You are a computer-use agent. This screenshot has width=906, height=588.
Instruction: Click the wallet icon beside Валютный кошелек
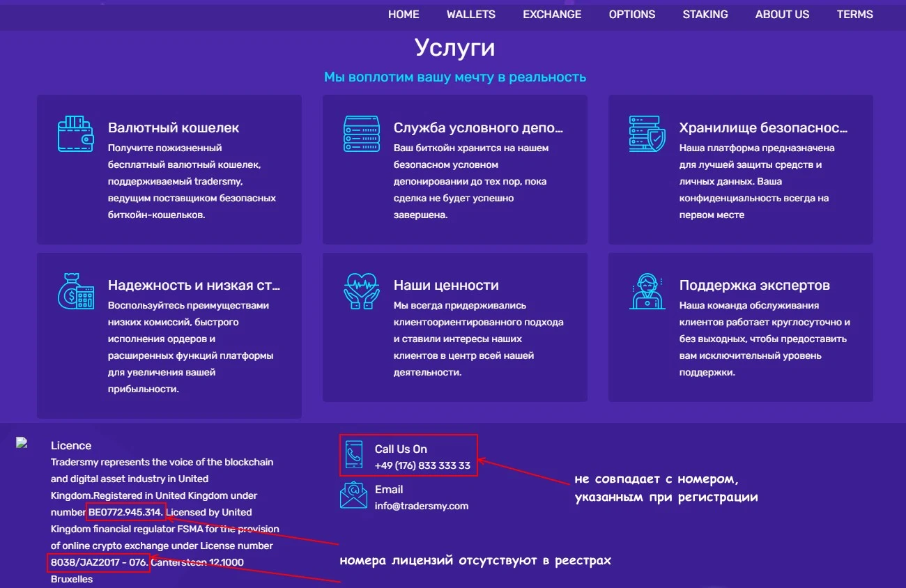[75, 133]
